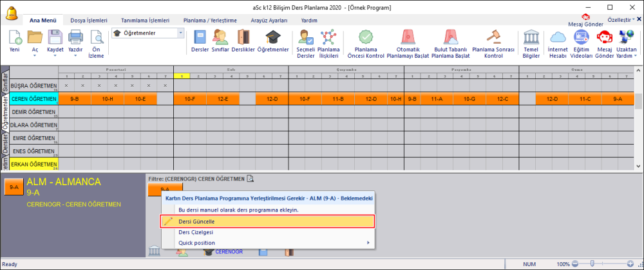The width and height of the screenshot is (644, 270).
Task: Open the Sınıflar people icon
Action: [220, 37]
